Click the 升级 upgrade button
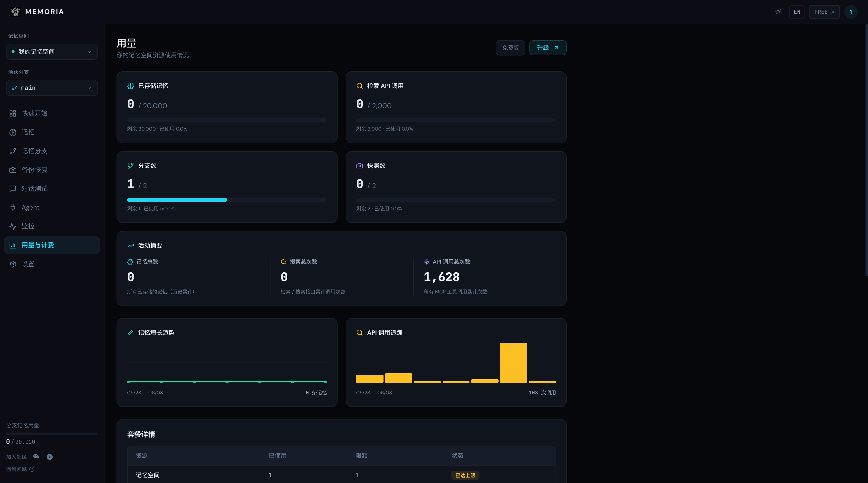The height and width of the screenshot is (483, 868). point(548,48)
